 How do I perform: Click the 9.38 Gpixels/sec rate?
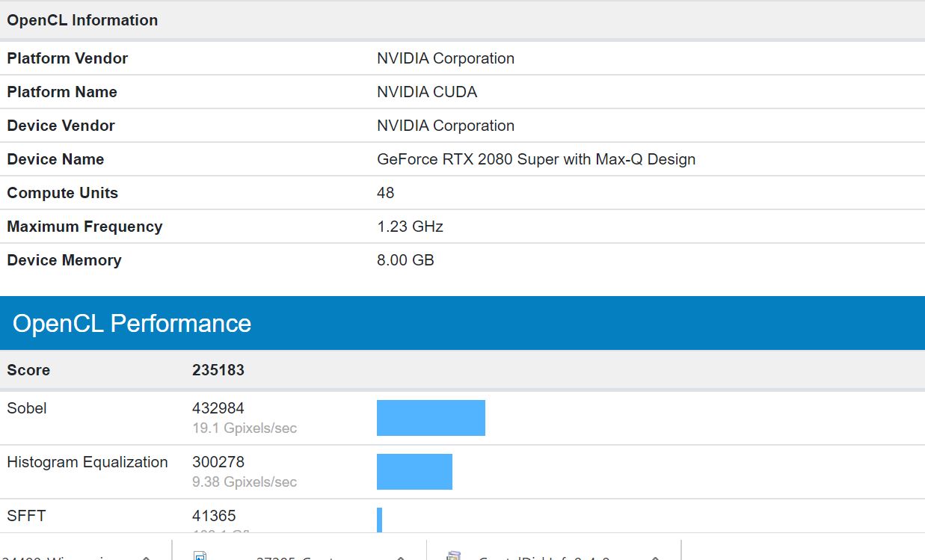(245, 482)
